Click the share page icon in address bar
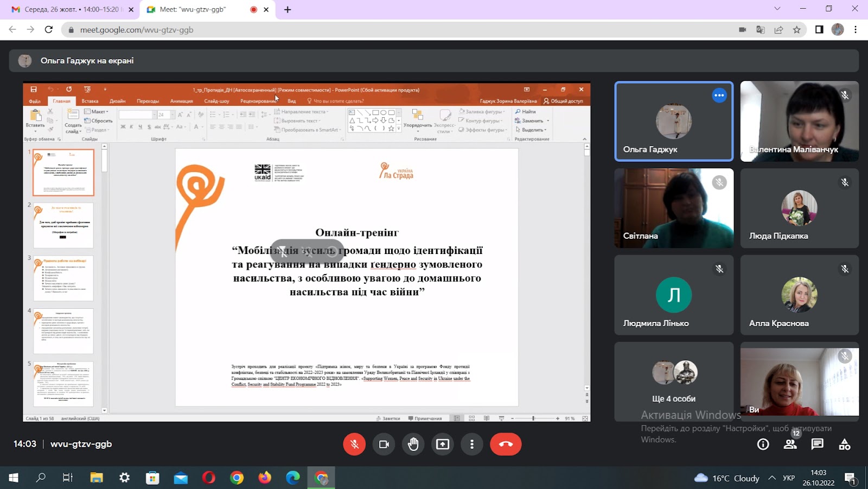The width and height of the screenshot is (868, 489). tap(778, 30)
